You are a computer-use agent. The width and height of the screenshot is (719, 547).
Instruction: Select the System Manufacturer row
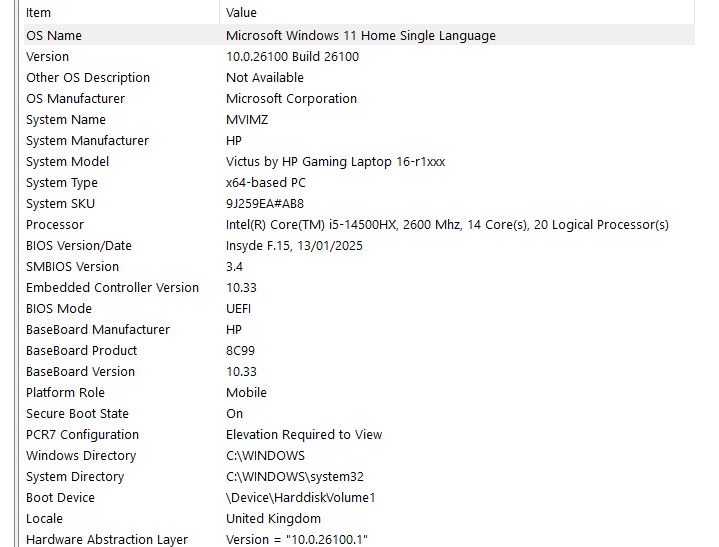87,141
